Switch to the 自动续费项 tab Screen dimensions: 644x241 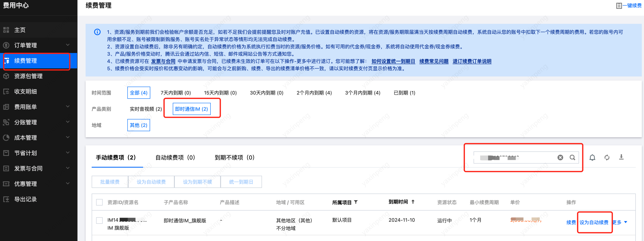click(x=175, y=158)
